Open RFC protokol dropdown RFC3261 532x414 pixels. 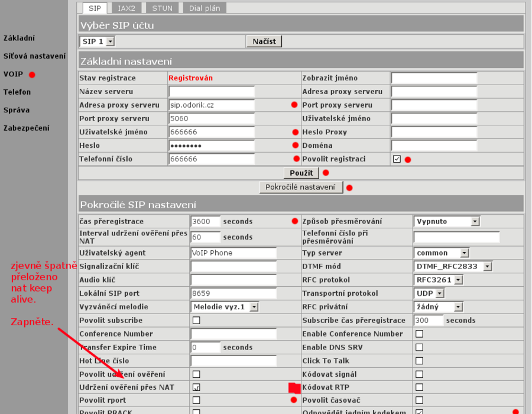439,280
